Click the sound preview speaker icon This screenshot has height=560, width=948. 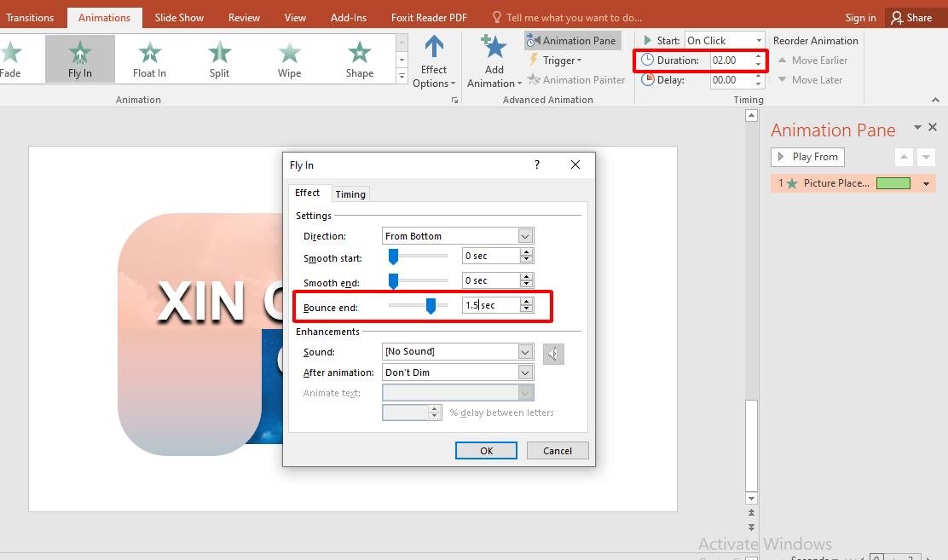pyautogui.click(x=553, y=353)
